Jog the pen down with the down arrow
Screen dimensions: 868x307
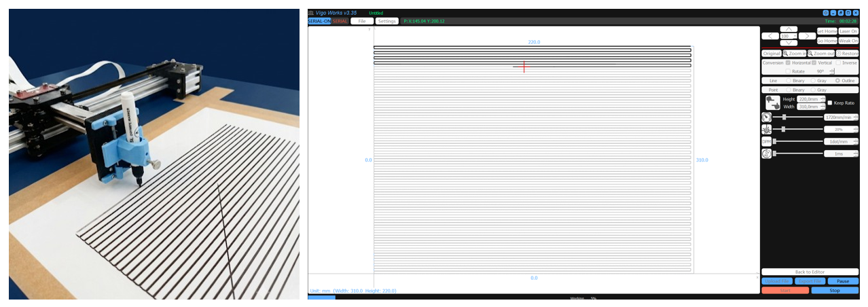[x=789, y=42]
